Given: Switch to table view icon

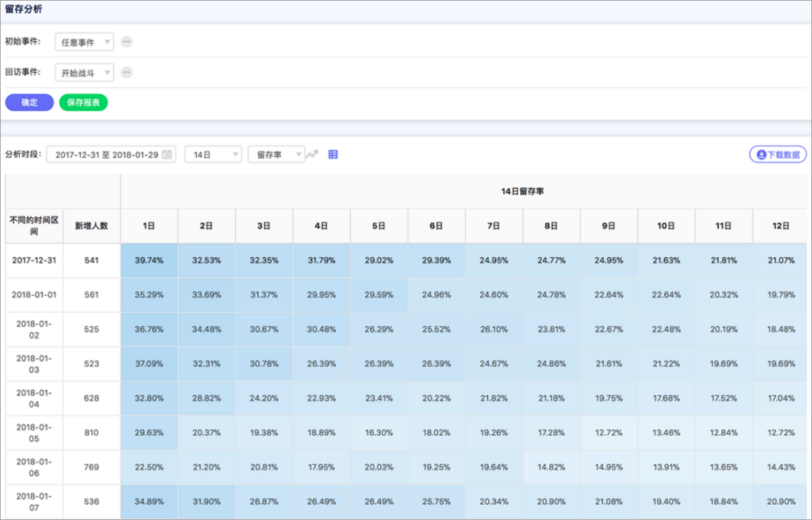Looking at the screenshot, I should pyautogui.click(x=333, y=154).
